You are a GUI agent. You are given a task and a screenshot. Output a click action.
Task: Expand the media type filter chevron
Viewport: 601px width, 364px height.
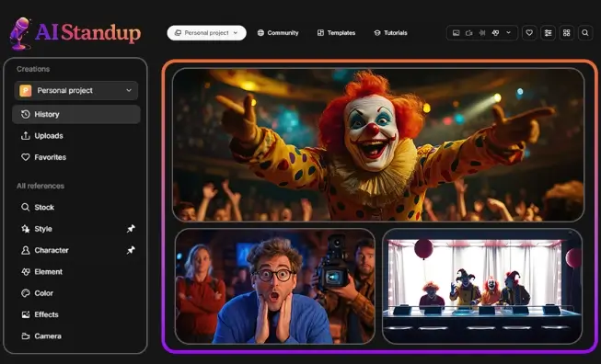click(509, 33)
